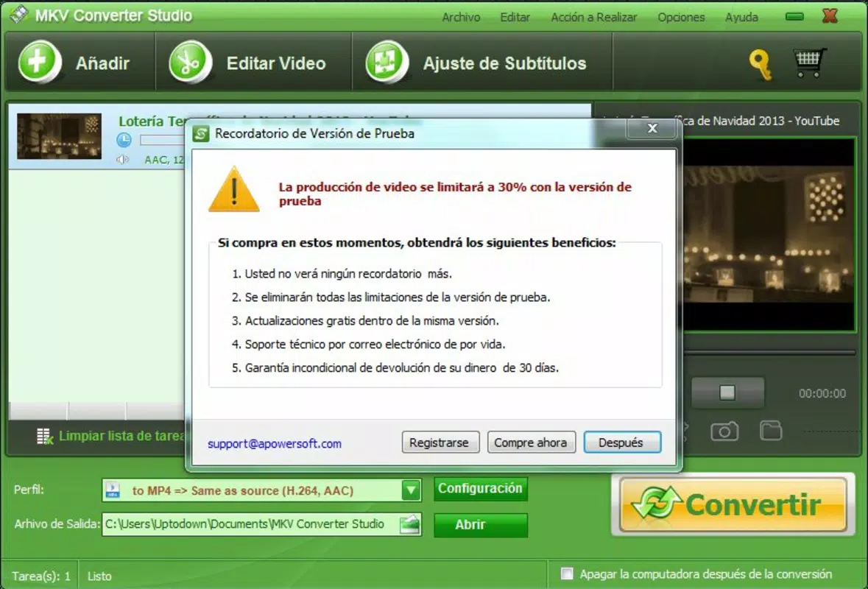Screen dimensions: 868x589
Task: Minimize the main window with green bar
Action: 794,17
